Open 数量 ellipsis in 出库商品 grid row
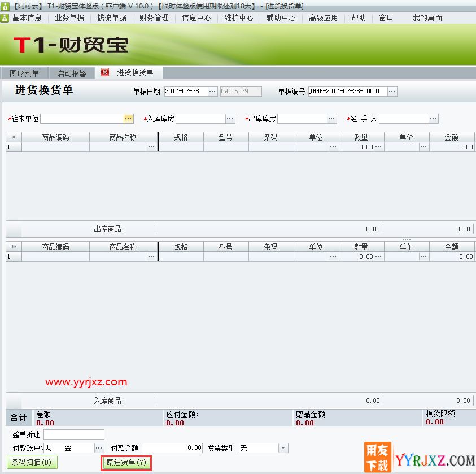The width and height of the screenshot is (476, 474). click(378, 147)
